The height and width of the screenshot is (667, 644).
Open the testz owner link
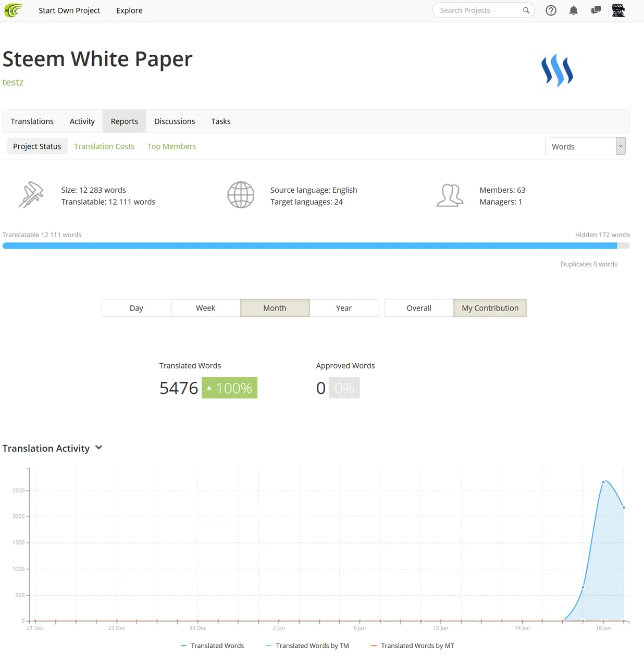pyautogui.click(x=13, y=82)
